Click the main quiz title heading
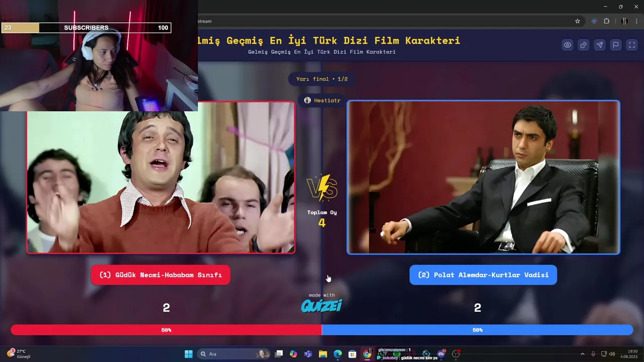644x362 pixels. click(329, 41)
